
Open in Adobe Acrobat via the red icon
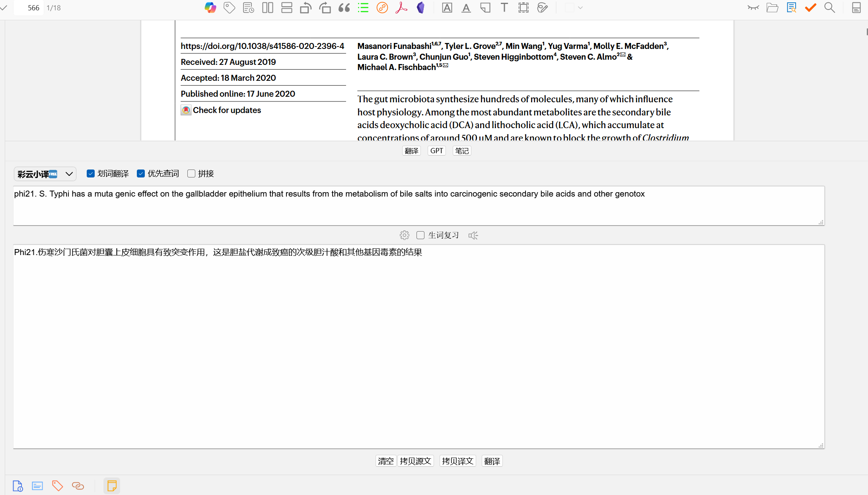coord(401,8)
